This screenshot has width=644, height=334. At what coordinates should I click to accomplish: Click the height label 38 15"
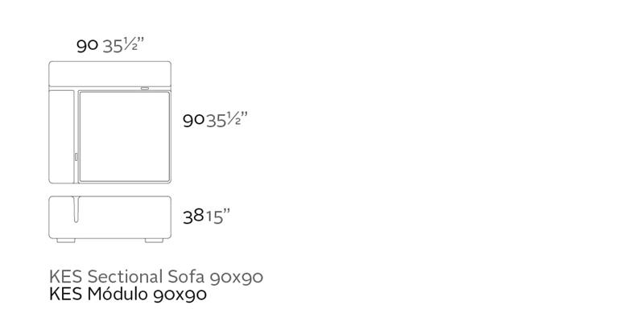point(207,216)
